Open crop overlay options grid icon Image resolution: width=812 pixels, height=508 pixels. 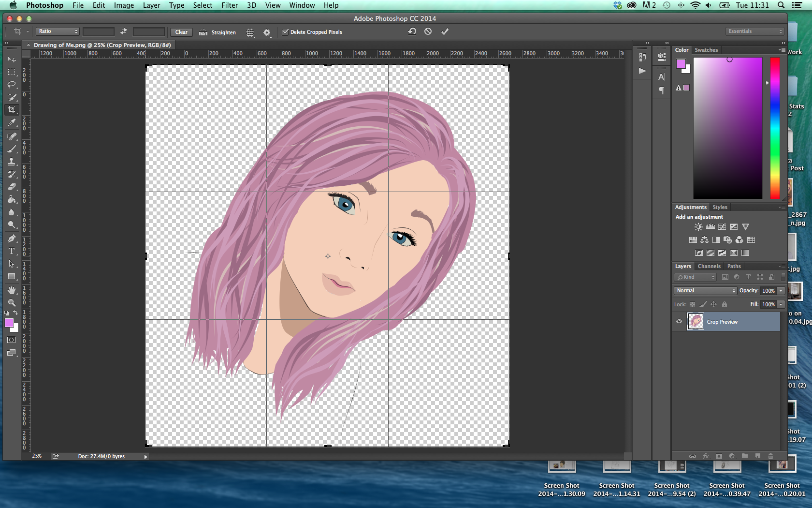pos(250,32)
